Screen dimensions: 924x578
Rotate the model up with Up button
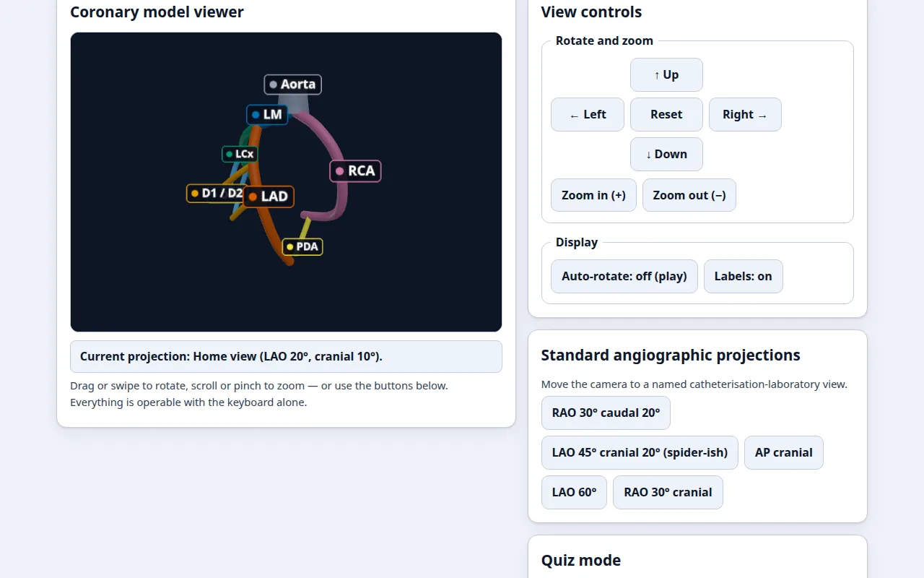click(x=666, y=74)
